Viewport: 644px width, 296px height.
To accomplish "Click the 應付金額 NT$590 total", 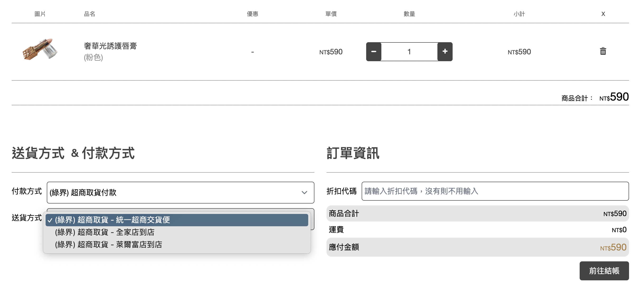I will [613, 247].
